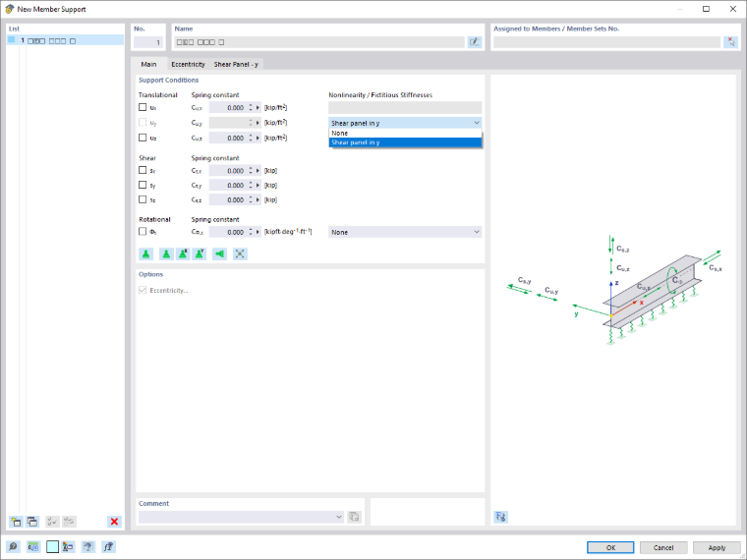Click the fixed (hatched) support preset icon

pyautogui.click(x=146, y=253)
